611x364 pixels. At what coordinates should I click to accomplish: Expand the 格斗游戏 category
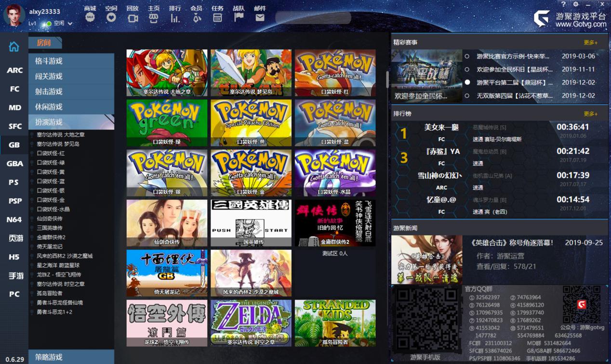click(71, 61)
